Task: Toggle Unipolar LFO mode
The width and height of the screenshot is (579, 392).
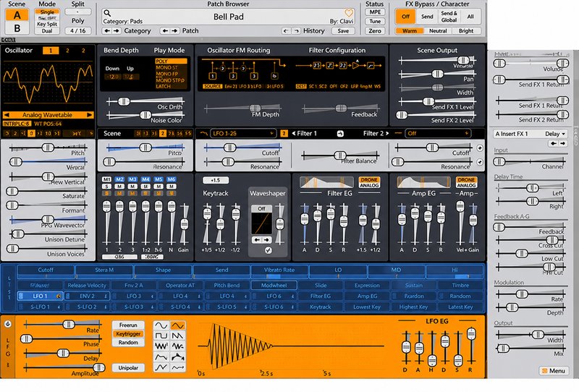Action: click(x=128, y=367)
